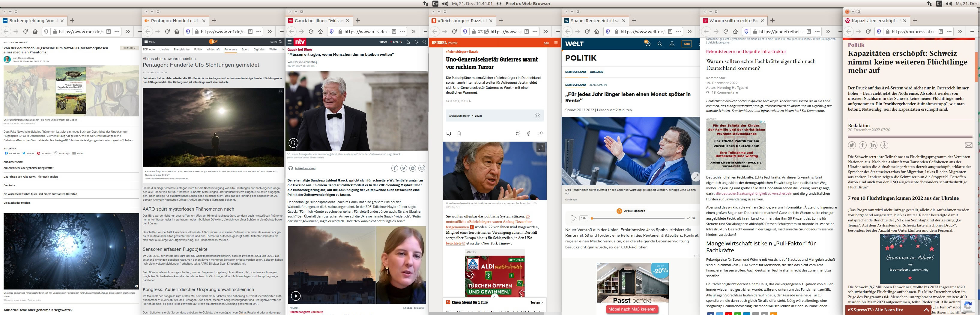Expand toolbar overflow in ZDF window

tap(270, 31)
